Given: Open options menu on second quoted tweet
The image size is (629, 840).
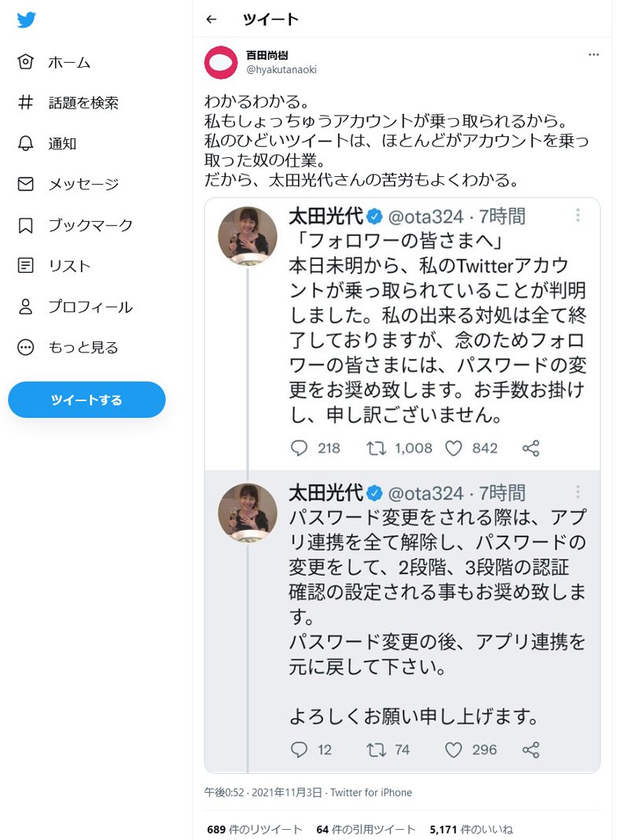Looking at the screenshot, I should tap(578, 492).
